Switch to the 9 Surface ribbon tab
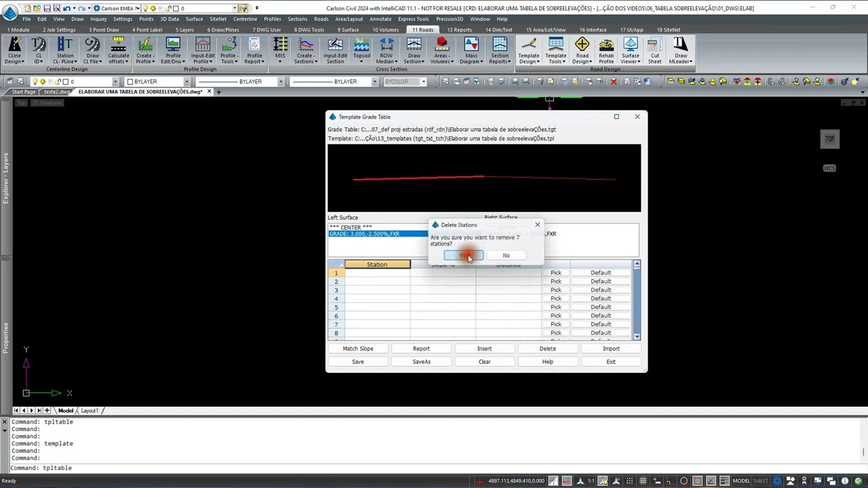Screen dimensions: 868x488 348,30
